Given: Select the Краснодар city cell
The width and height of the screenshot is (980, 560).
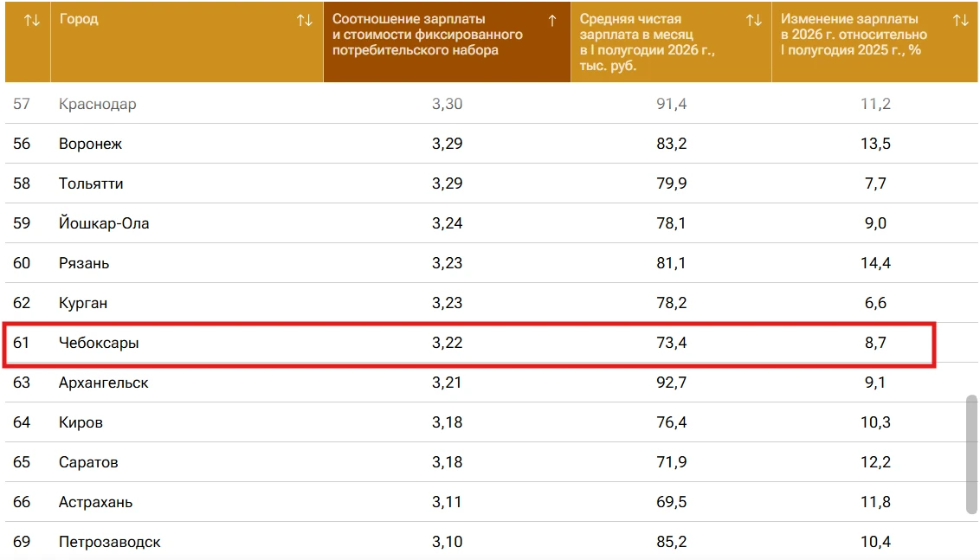Looking at the screenshot, I should coord(98,104).
